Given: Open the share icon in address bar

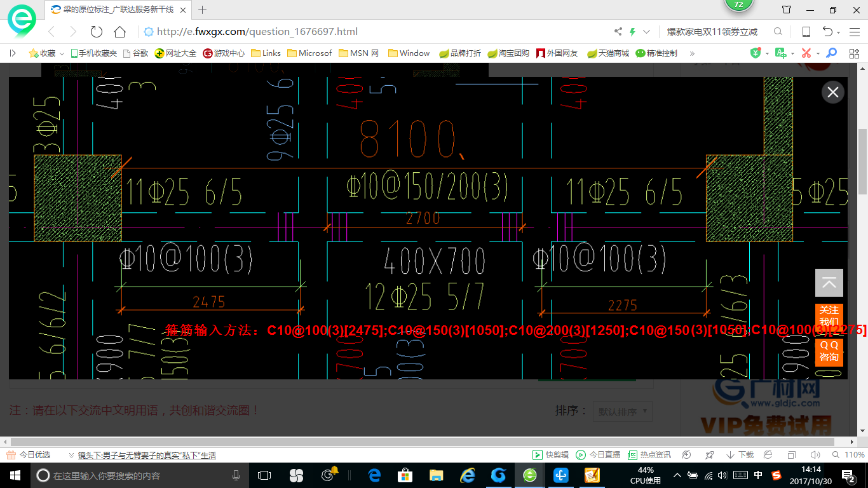Looking at the screenshot, I should [618, 32].
